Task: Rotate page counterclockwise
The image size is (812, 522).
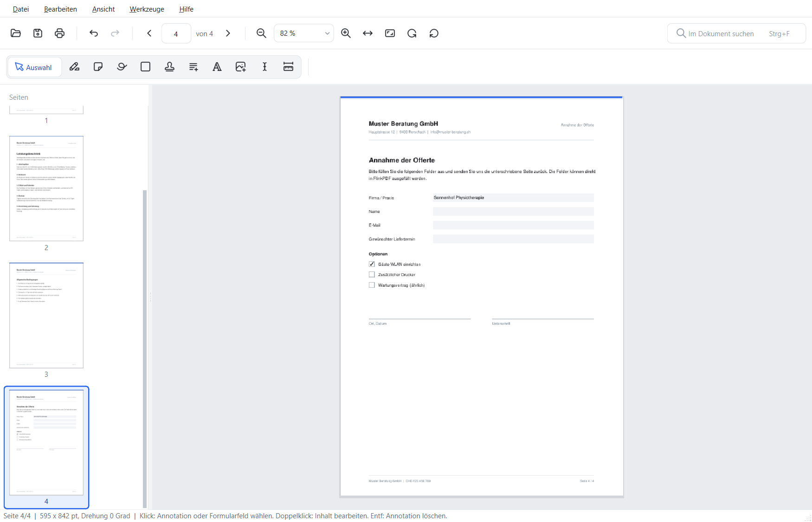Action: pyautogui.click(x=434, y=33)
